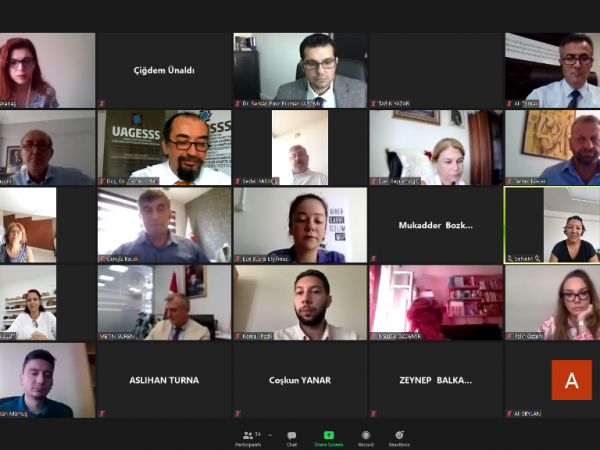
Task: Open the Reactions menu
Action: (x=399, y=439)
